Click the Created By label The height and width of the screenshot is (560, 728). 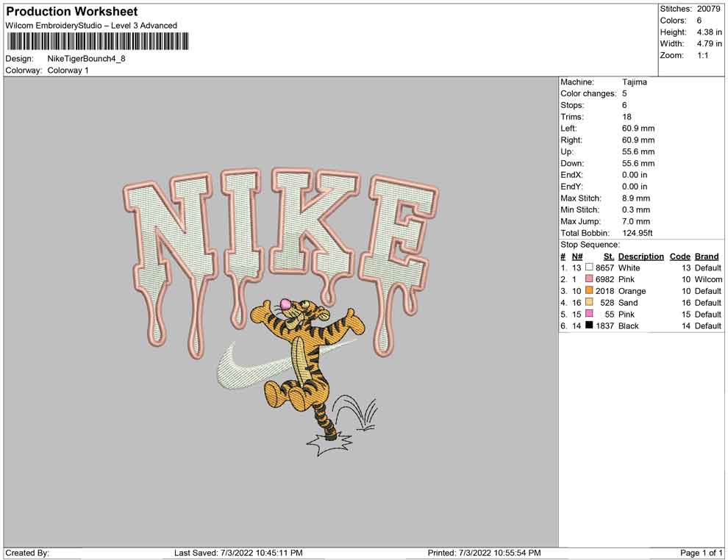[27, 553]
